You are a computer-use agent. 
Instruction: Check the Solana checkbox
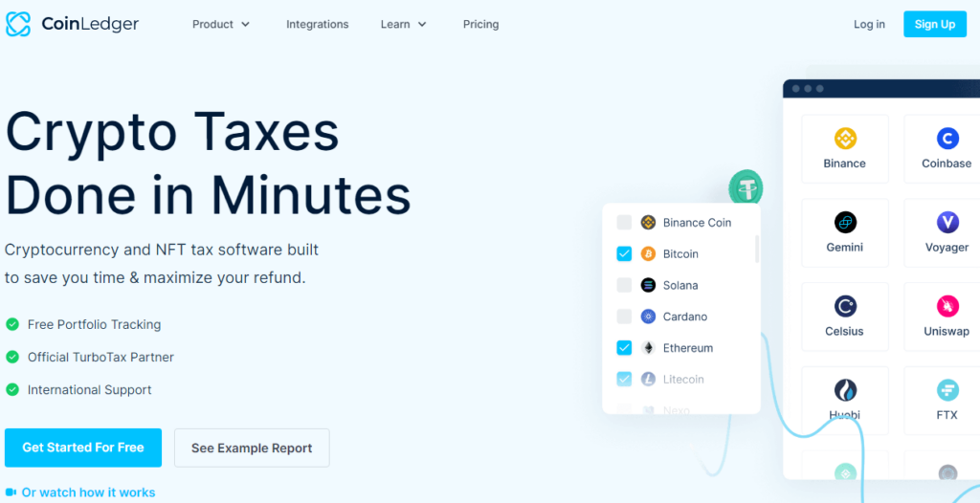(624, 285)
